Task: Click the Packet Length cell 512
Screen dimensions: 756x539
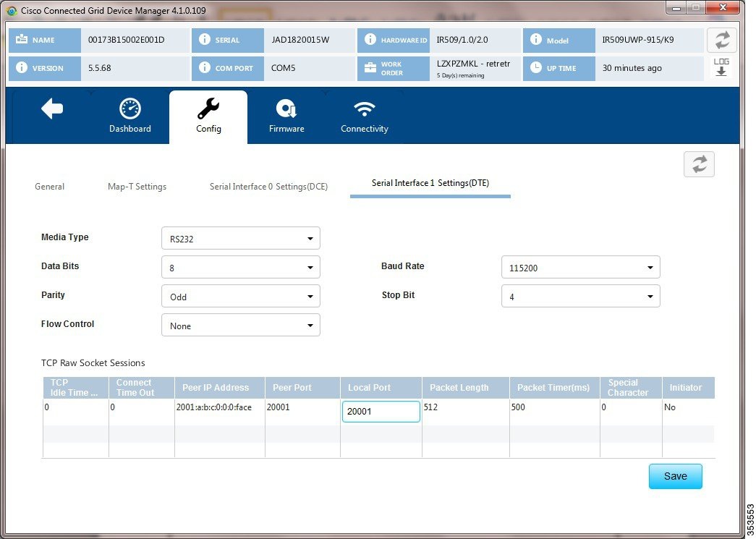Action: (430, 407)
